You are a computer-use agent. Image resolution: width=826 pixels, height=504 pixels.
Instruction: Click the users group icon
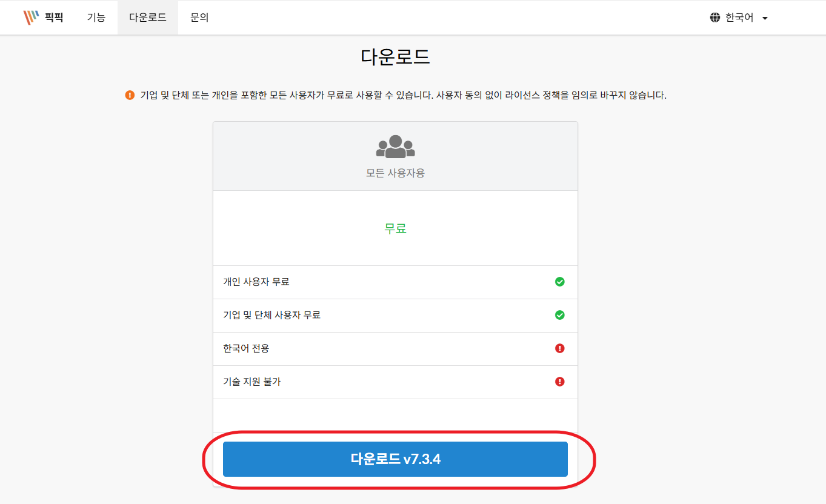click(396, 147)
